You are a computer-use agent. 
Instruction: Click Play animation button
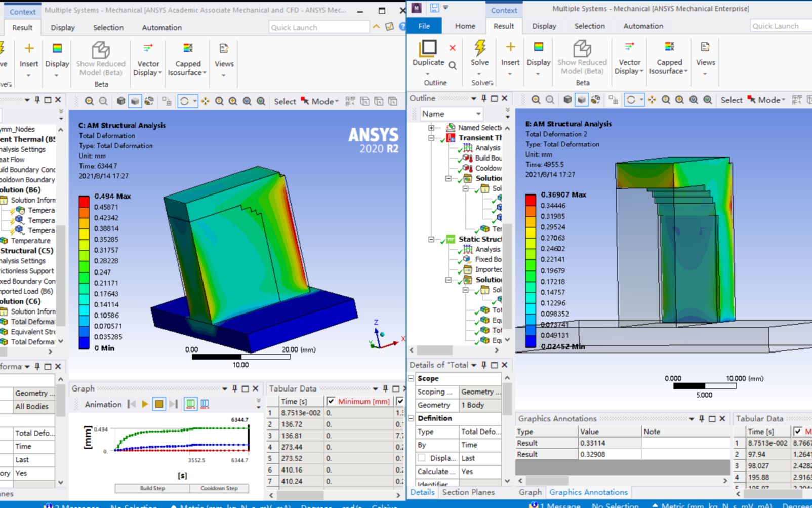coord(145,404)
